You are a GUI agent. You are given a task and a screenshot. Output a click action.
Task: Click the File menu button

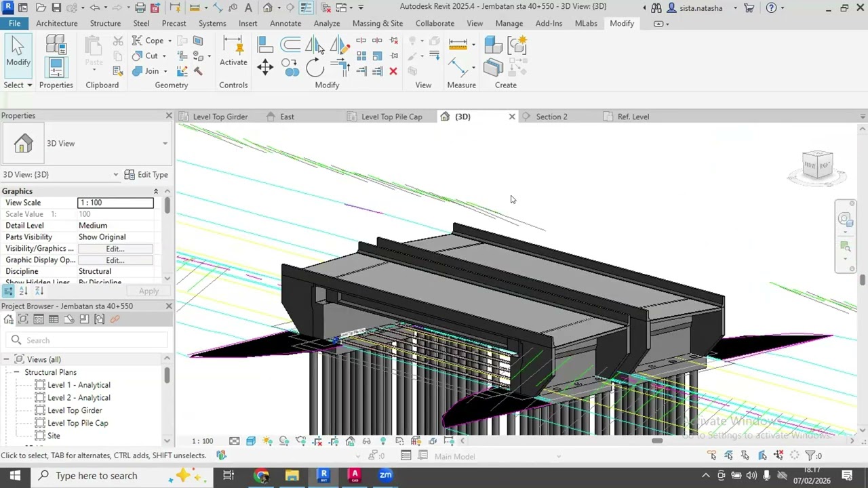click(14, 23)
